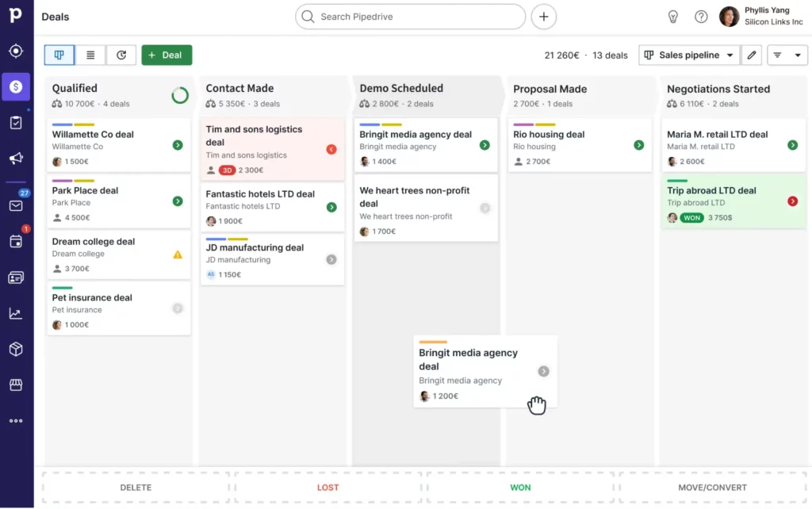The width and height of the screenshot is (812, 509).
Task: Click warning triangle on Dream college deal
Action: pos(178,254)
